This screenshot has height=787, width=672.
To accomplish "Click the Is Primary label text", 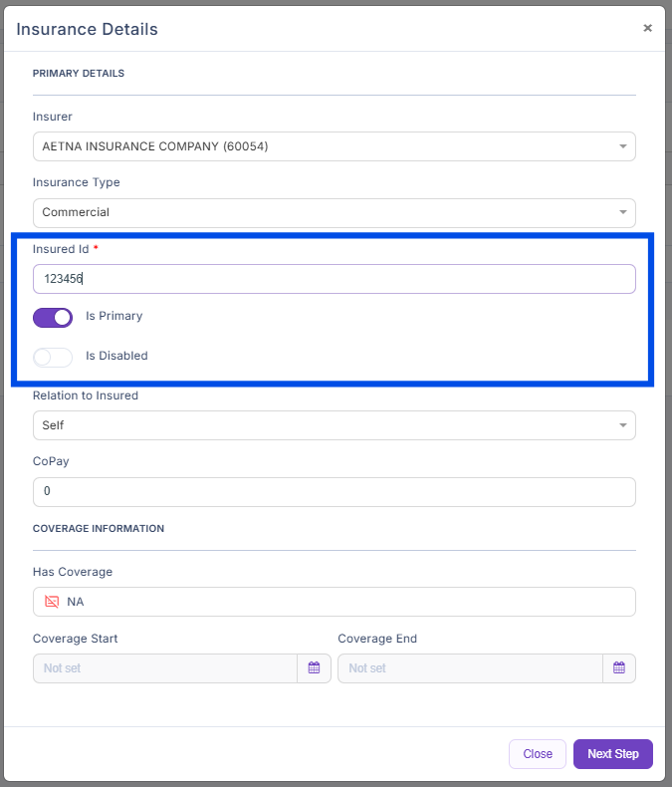I will [113, 317].
